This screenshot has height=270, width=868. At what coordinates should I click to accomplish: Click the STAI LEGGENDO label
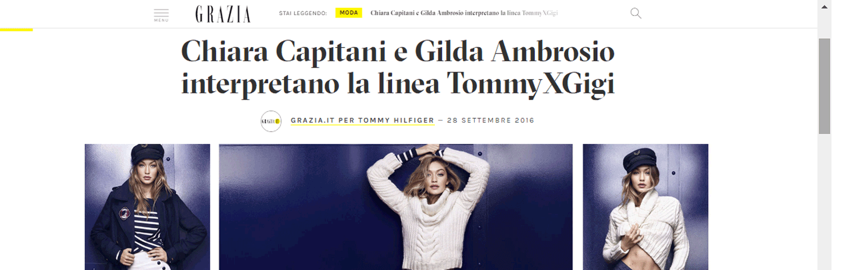303,13
